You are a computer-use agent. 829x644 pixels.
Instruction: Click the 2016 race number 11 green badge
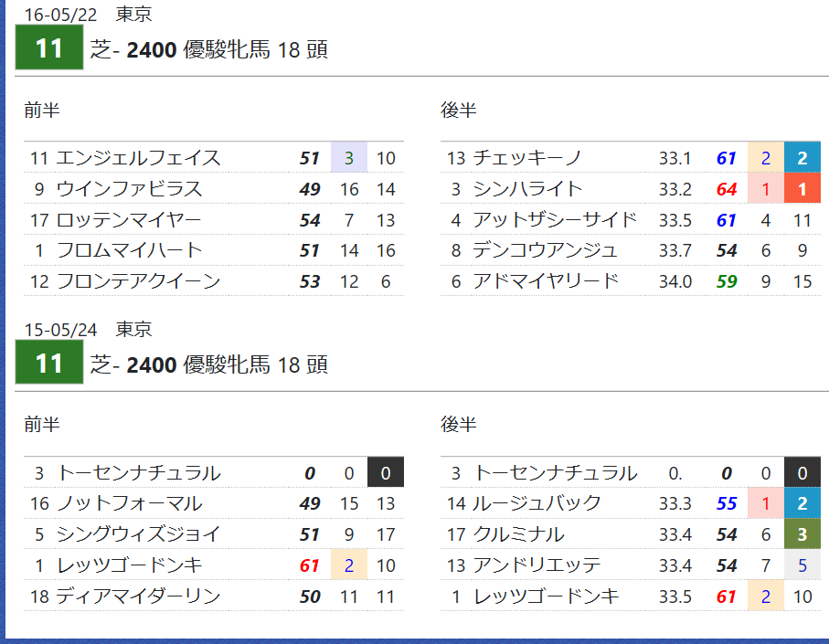tap(49, 48)
